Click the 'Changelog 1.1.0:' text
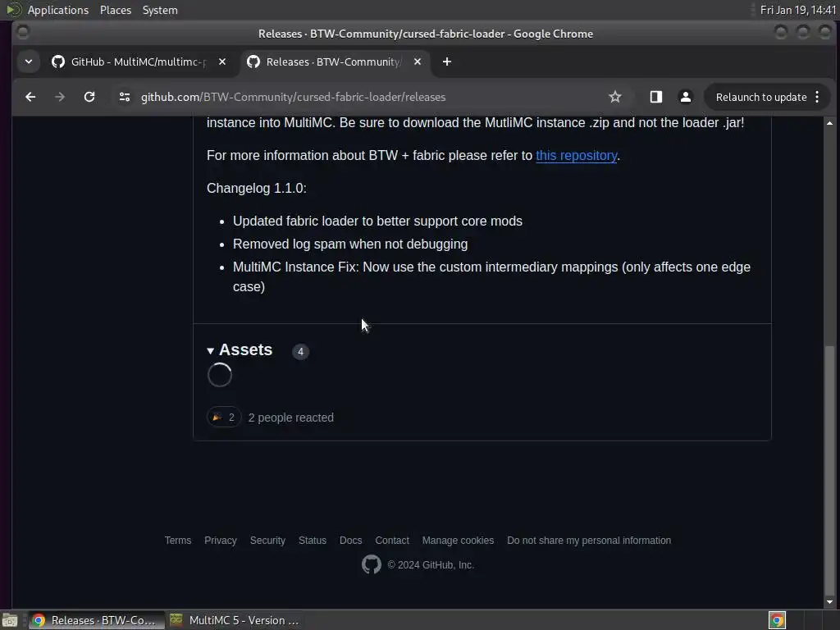840x630 pixels. pyautogui.click(x=257, y=188)
